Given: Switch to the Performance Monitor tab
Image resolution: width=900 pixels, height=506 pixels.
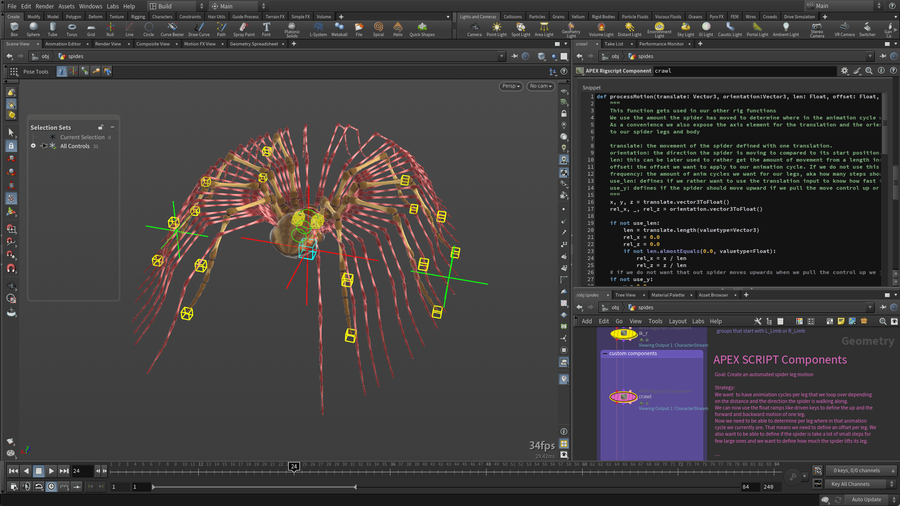Looking at the screenshot, I should point(661,44).
